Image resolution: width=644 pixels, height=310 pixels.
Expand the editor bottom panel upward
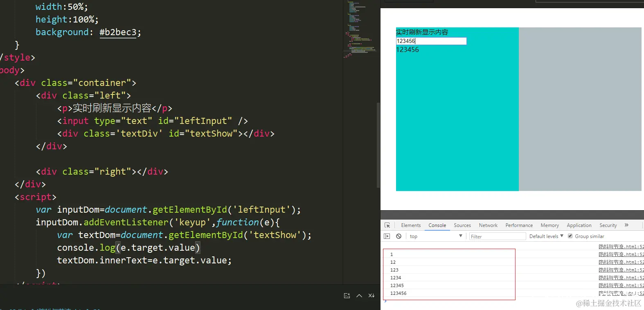pos(359,296)
